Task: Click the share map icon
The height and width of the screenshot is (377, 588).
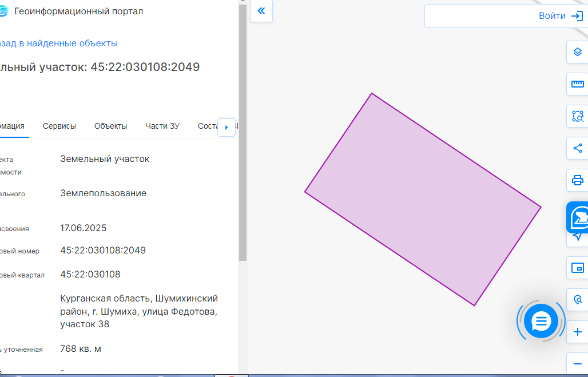Action: coord(578,148)
